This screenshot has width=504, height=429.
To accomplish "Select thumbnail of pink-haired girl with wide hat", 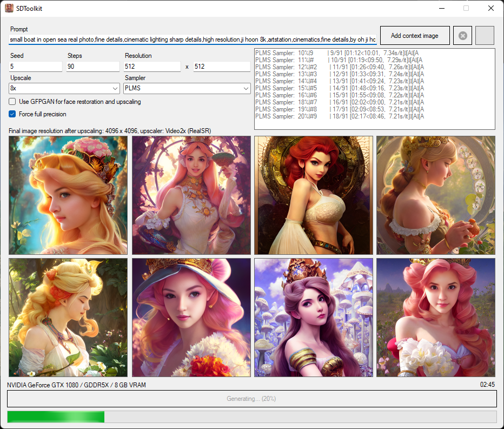I will click(x=191, y=318).
